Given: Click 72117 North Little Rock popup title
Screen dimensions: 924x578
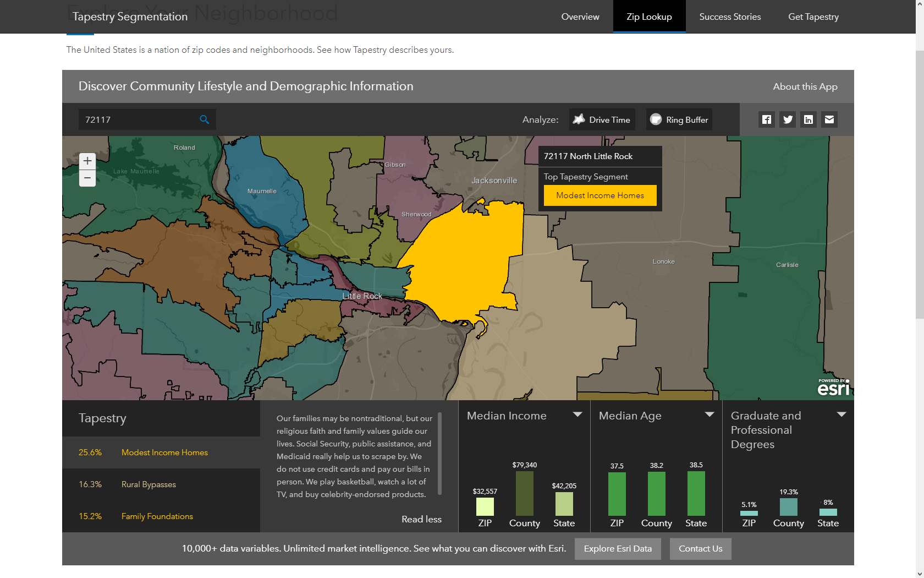Looking at the screenshot, I should pos(588,156).
